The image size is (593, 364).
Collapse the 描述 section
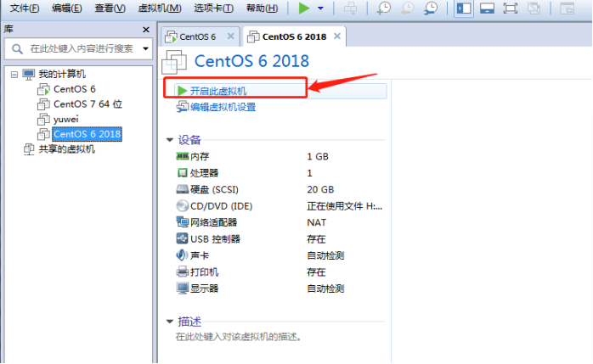[169, 322]
